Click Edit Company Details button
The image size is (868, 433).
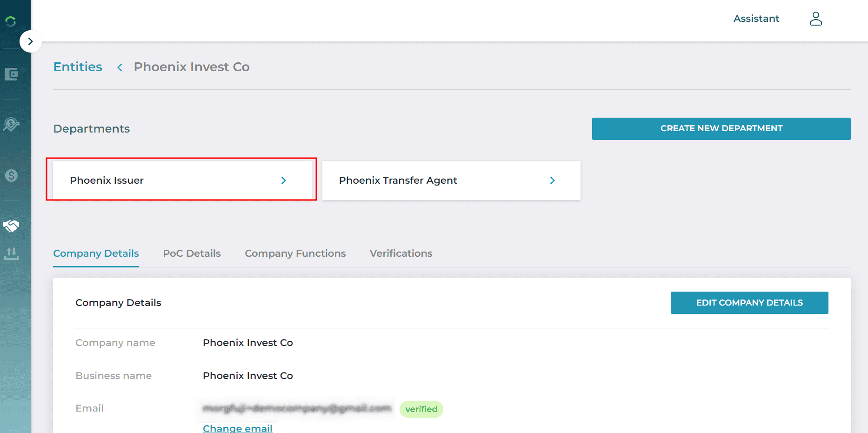(749, 303)
